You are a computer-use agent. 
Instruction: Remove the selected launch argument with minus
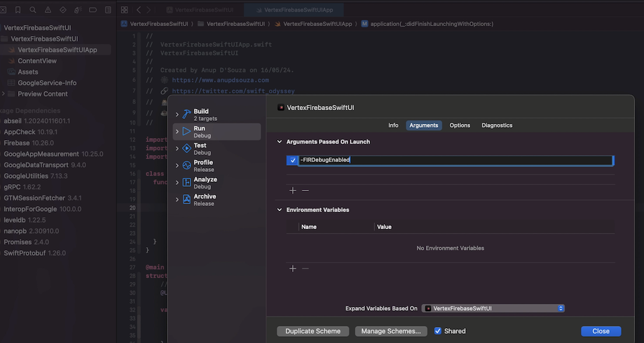click(x=305, y=190)
